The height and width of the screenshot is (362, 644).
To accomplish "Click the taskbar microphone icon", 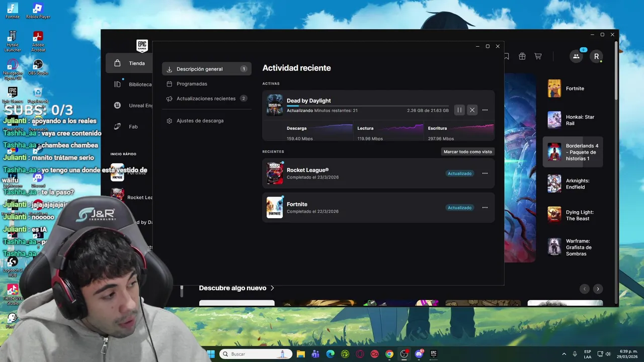I will (x=575, y=354).
